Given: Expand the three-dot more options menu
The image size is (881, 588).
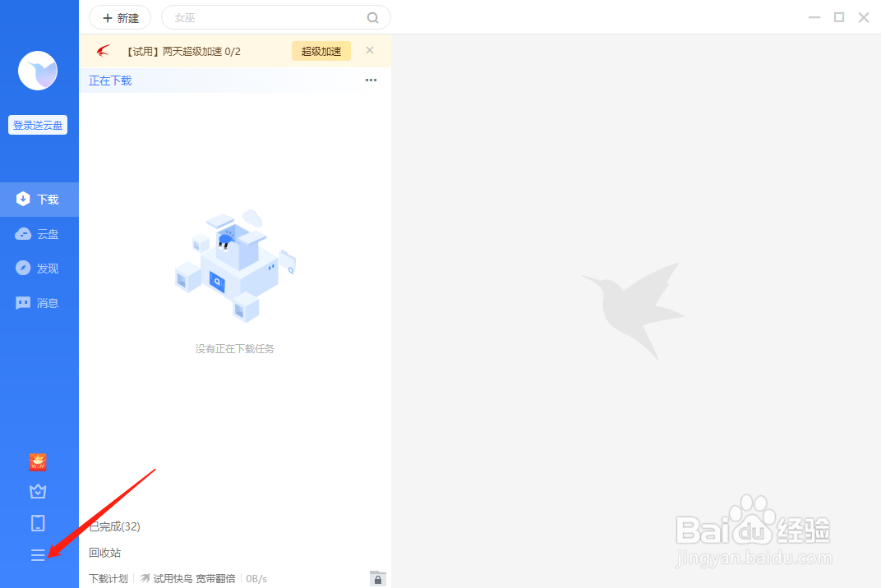Looking at the screenshot, I should 371,80.
